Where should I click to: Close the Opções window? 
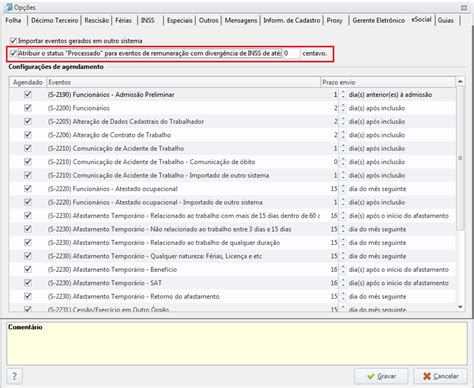464,7
